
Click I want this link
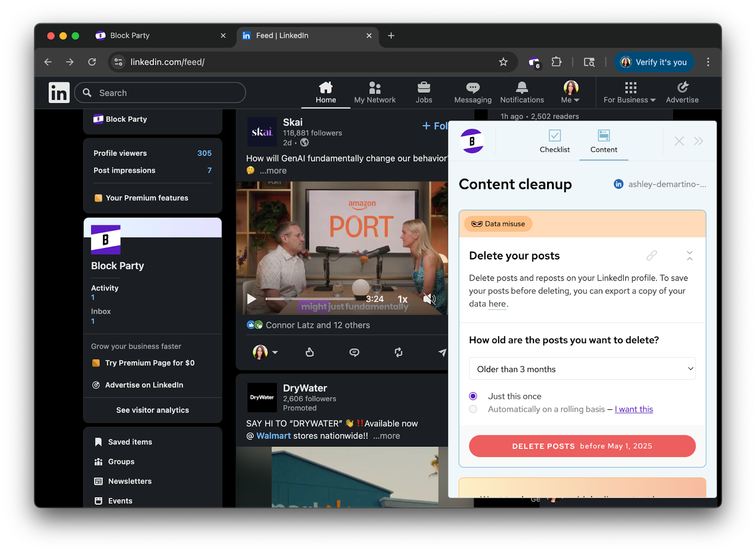click(634, 409)
